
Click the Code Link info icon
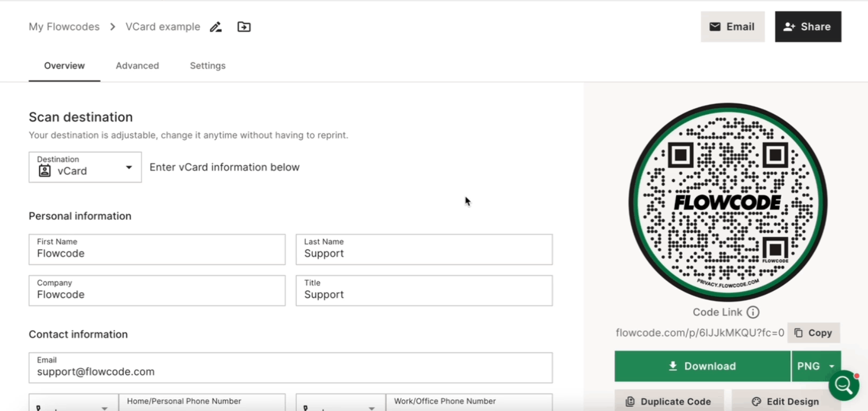(753, 312)
